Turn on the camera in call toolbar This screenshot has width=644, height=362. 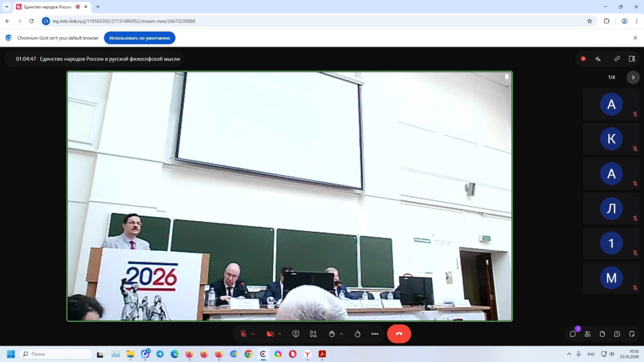270,334
